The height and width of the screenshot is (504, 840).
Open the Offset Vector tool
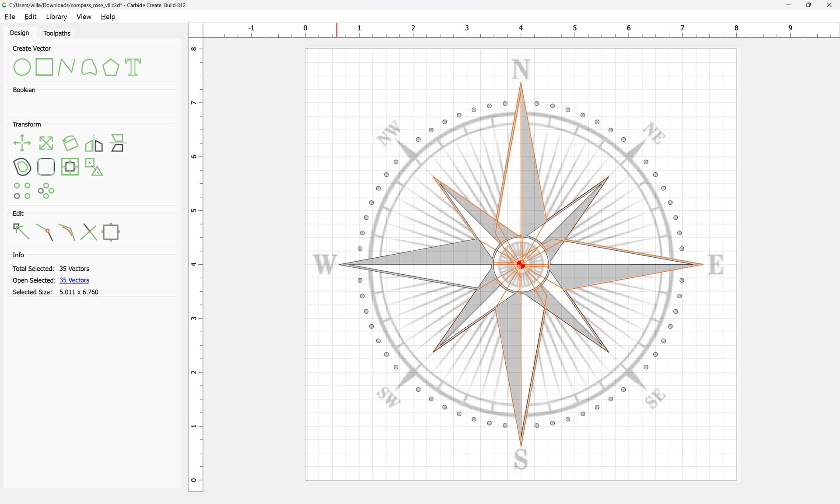22,167
